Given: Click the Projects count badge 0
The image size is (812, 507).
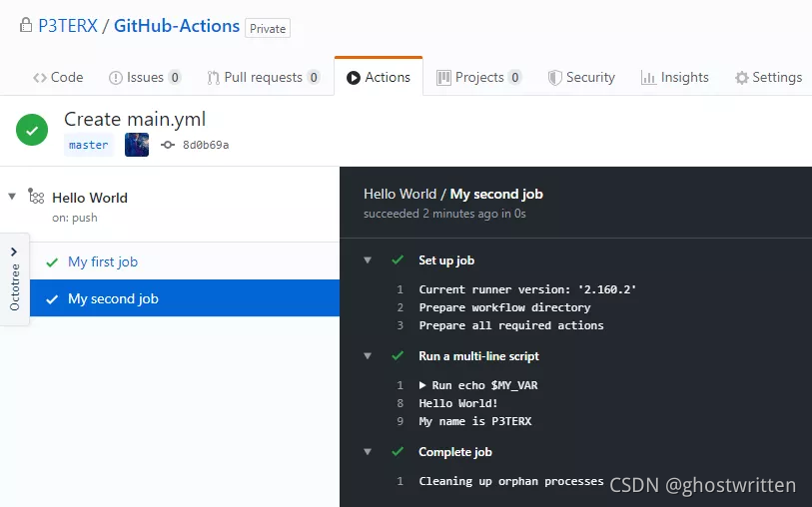Looking at the screenshot, I should click(514, 78).
